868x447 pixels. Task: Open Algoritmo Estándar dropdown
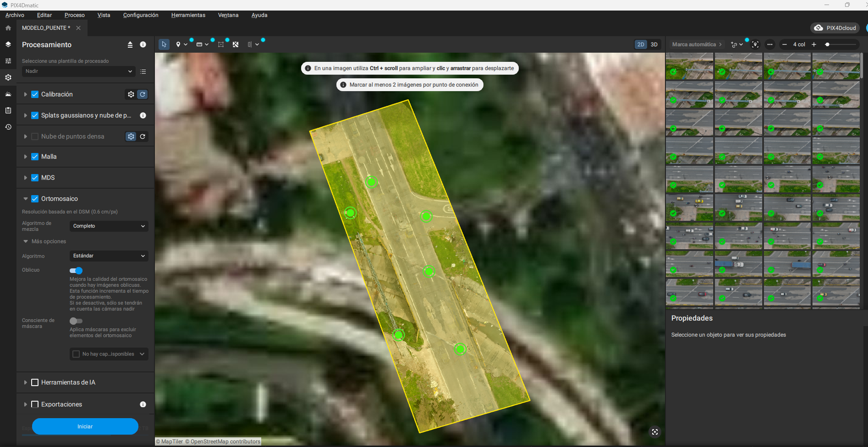click(x=109, y=256)
